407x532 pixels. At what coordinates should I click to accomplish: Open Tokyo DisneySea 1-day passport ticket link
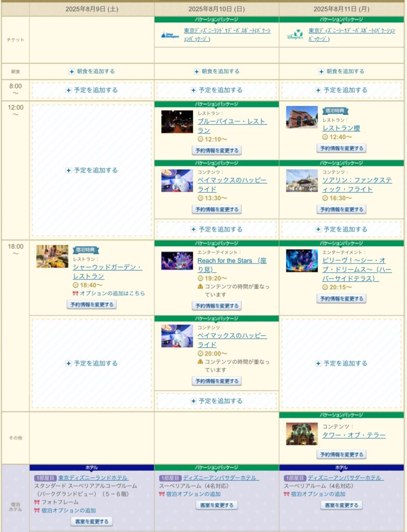click(x=352, y=35)
